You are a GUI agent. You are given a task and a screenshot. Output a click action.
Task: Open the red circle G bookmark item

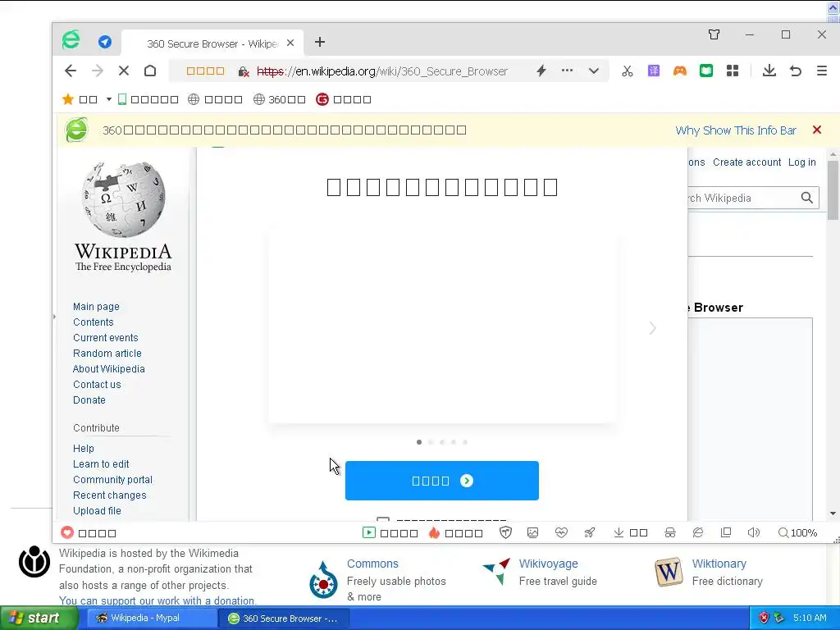344,99
